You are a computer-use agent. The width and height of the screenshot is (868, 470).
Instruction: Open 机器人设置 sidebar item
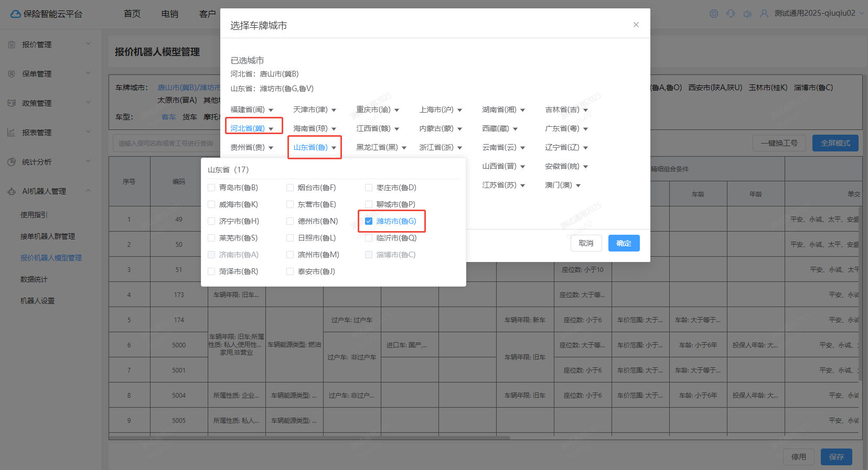pyautogui.click(x=37, y=301)
